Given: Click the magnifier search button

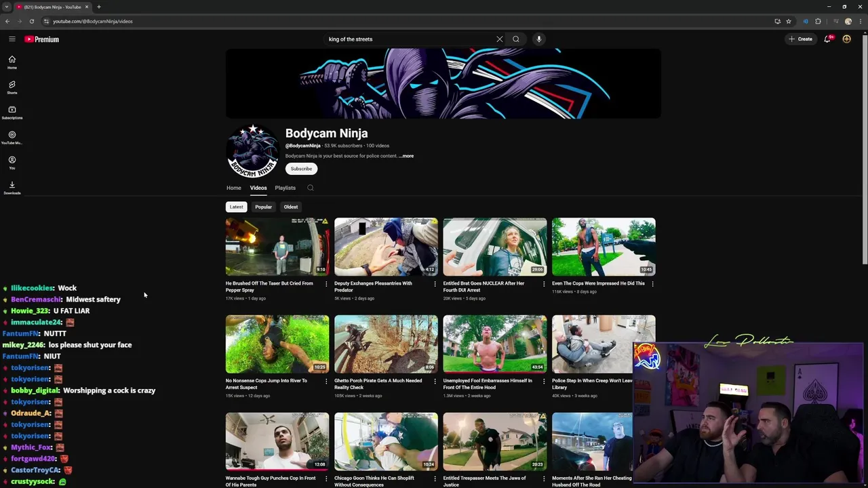Looking at the screenshot, I should [516, 39].
